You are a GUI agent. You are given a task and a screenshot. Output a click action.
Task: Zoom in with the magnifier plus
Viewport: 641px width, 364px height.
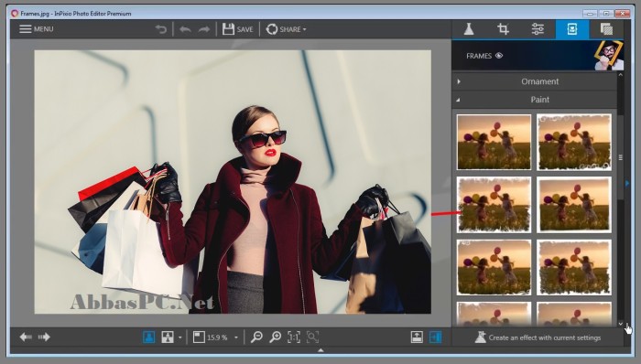(x=275, y=337)
